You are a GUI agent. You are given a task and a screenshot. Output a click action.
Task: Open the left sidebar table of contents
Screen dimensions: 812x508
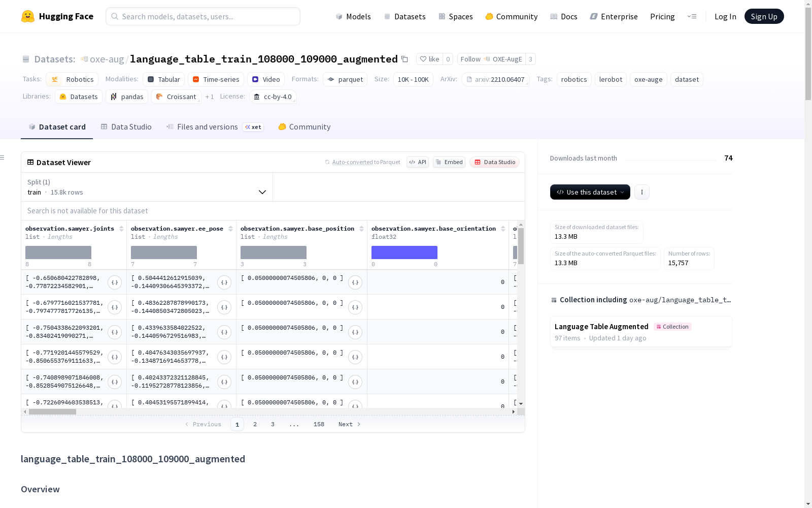pyautogui.click(x=3, y=157)
